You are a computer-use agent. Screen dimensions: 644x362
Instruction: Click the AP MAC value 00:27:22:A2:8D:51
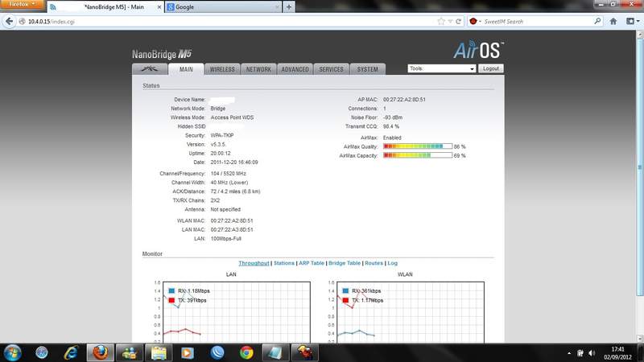[404, 99]
